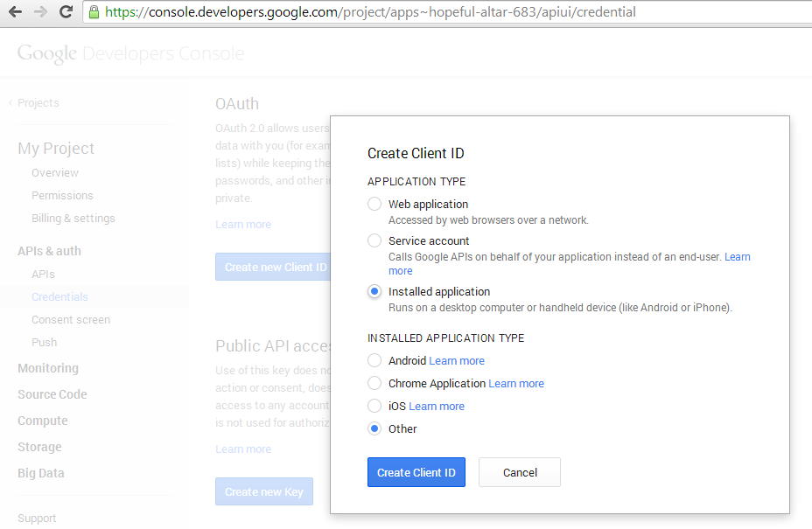
Task: Open Billing & settings in sidebar
Action: coord(73,219)
